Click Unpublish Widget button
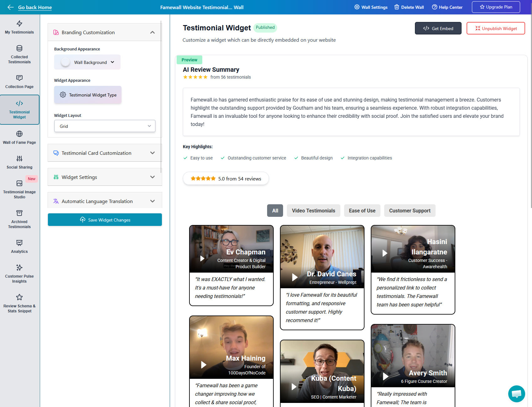Screen dimensions: 532x407 click(x=496, y=28)
